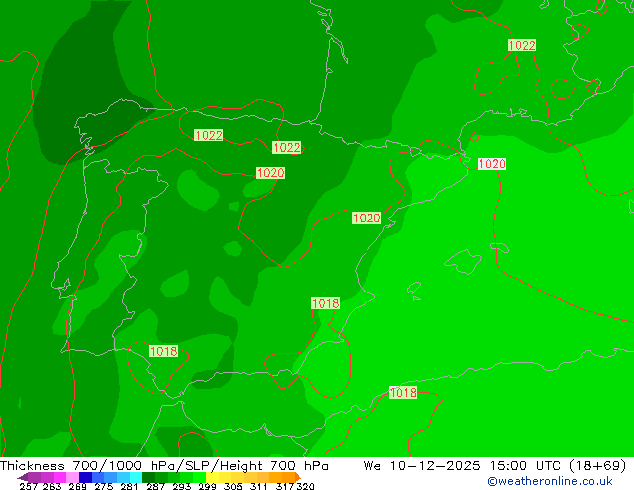Click the 257 legend value
The image size is (634, 490).
click(29, 486)
